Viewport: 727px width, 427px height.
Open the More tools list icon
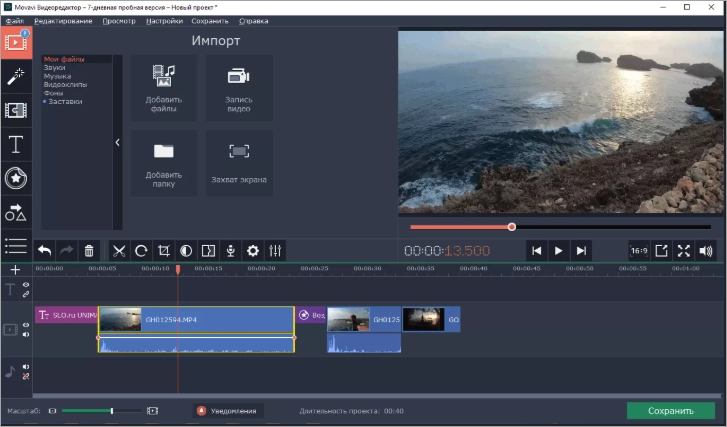tap(16, 246)
